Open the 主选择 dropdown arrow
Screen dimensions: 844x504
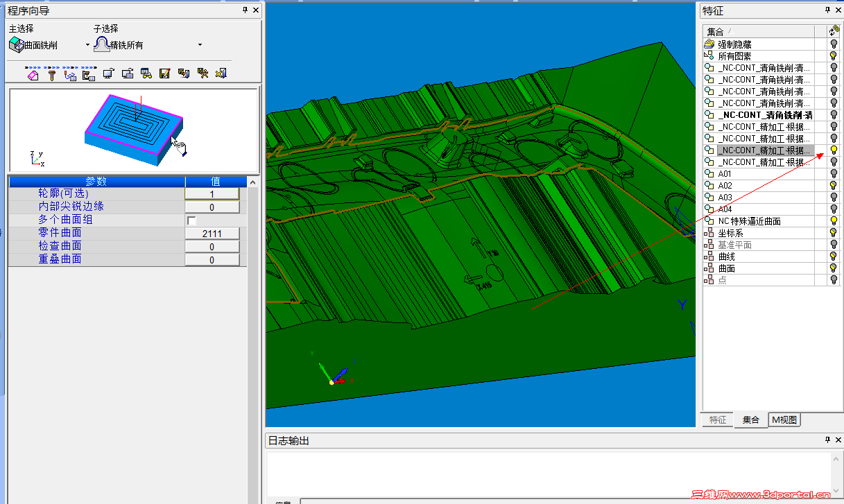(x=87, y=45)
